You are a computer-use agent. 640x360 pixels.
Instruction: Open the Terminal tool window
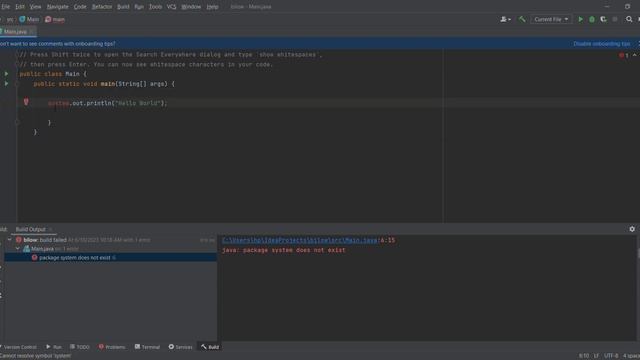(147, 347)
